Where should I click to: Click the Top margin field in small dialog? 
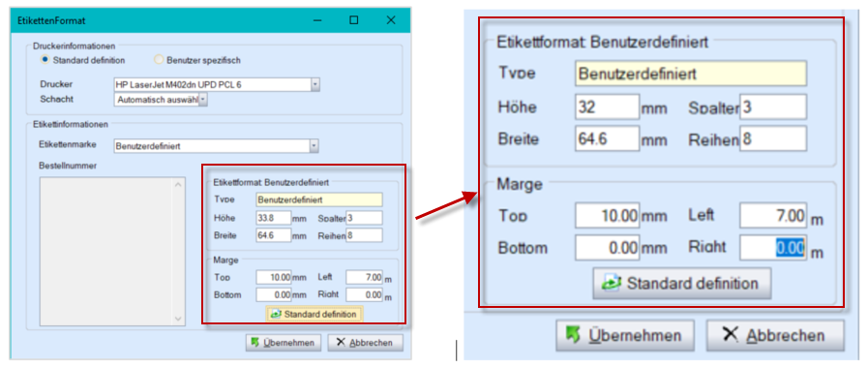tap(274, 277)
